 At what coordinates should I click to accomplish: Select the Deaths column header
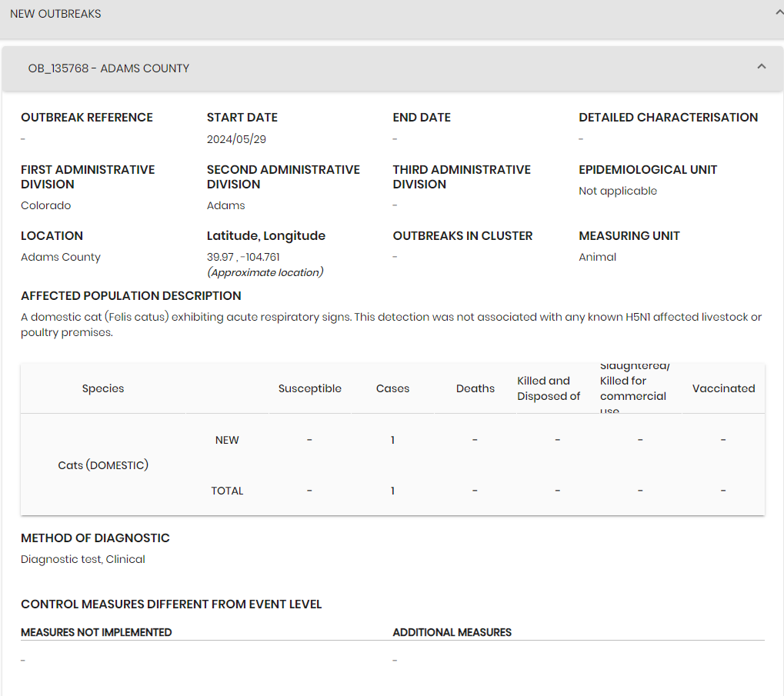coord(475,388)
